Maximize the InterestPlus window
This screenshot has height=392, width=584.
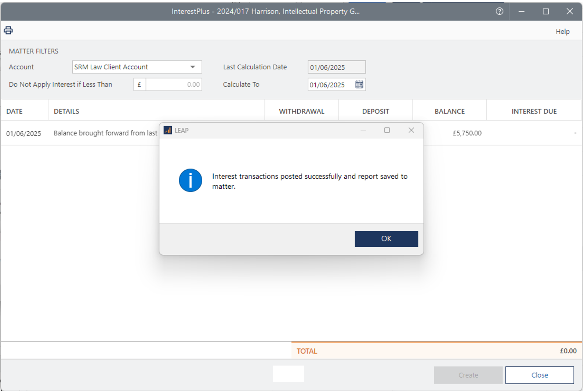[x=545, y=11]
